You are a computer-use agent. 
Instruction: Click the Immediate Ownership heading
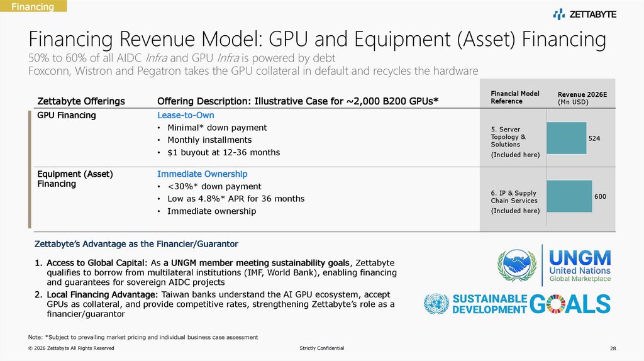[202, 174]
